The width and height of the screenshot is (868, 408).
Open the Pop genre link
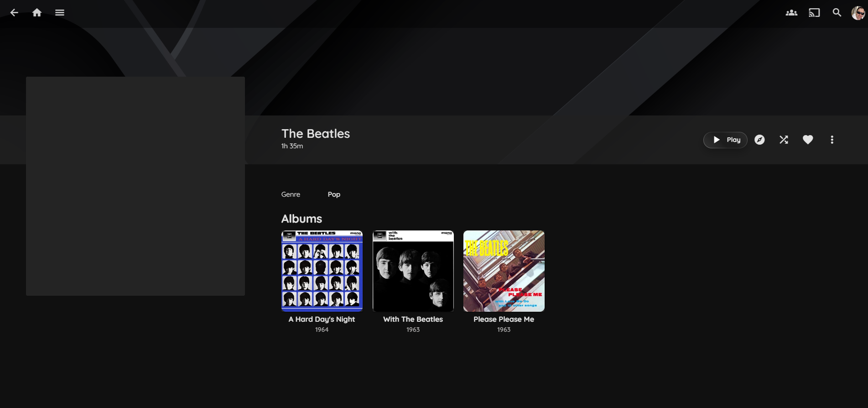(x=334, y=194)
